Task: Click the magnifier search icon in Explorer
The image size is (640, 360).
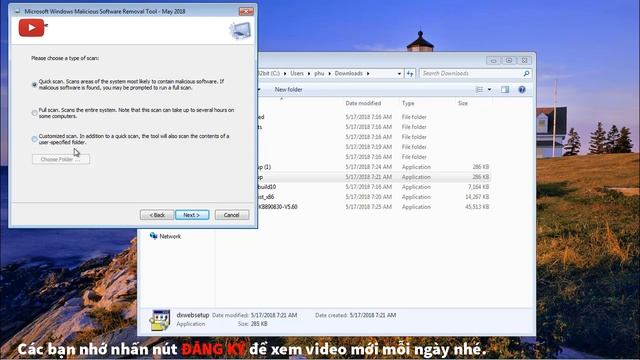Action: point(527,73)
